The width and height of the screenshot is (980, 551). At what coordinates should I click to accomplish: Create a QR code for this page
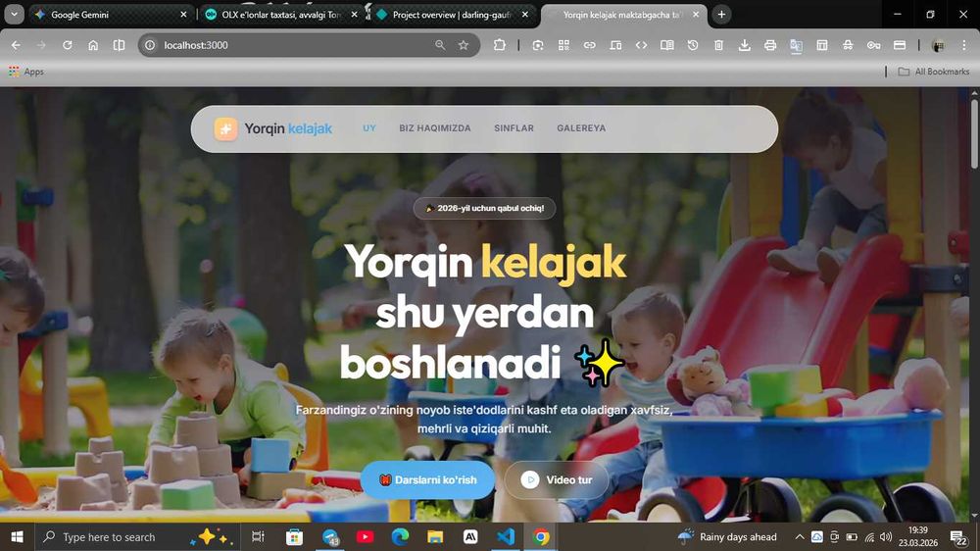click(563, 45)
